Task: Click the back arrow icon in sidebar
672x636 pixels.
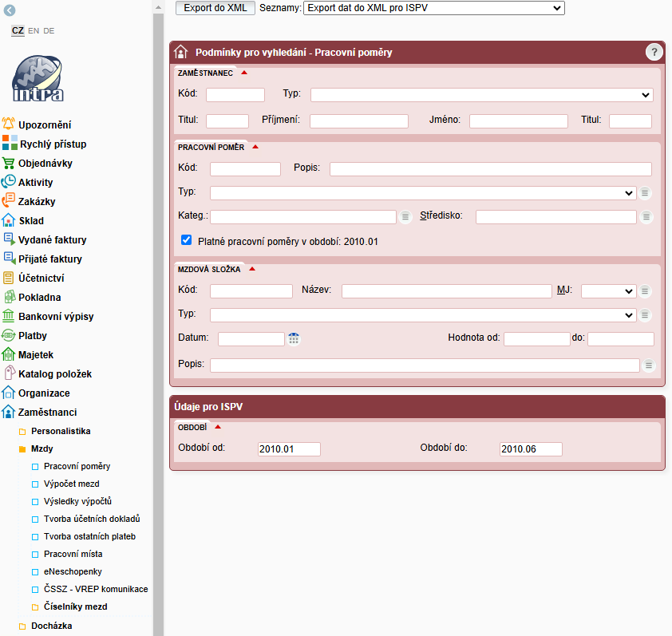Action: [x=10, y=10]
